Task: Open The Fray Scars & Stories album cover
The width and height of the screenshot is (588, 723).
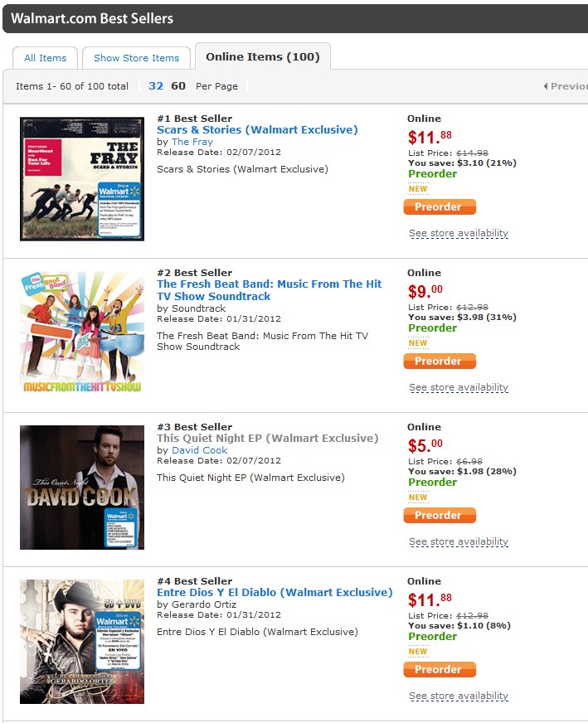Action: pyautogui.click(x=82, y=179)
